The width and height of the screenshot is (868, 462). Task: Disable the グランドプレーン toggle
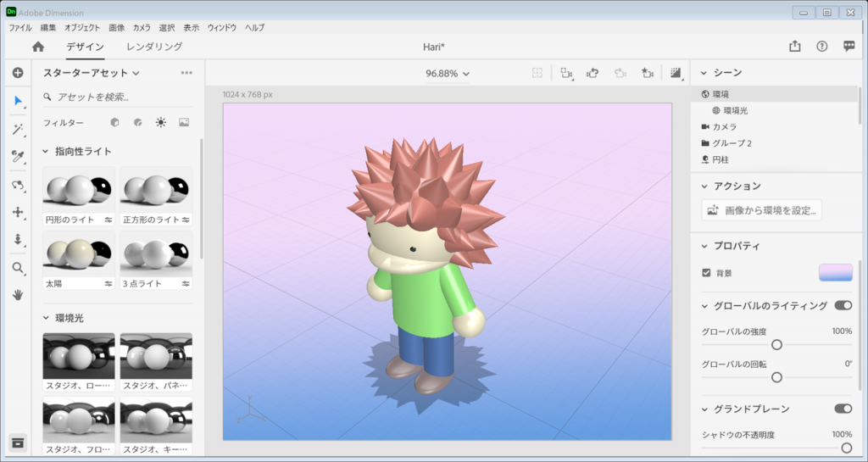coord(843,409)
